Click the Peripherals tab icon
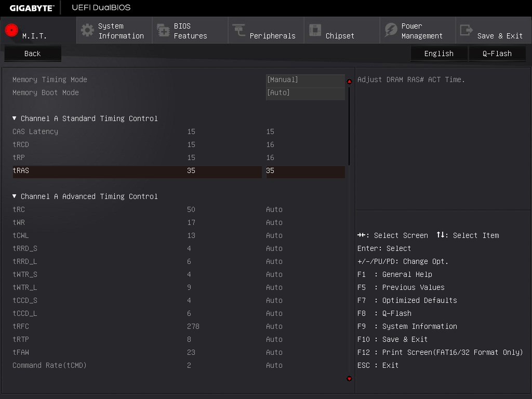 tap(239, 30)
